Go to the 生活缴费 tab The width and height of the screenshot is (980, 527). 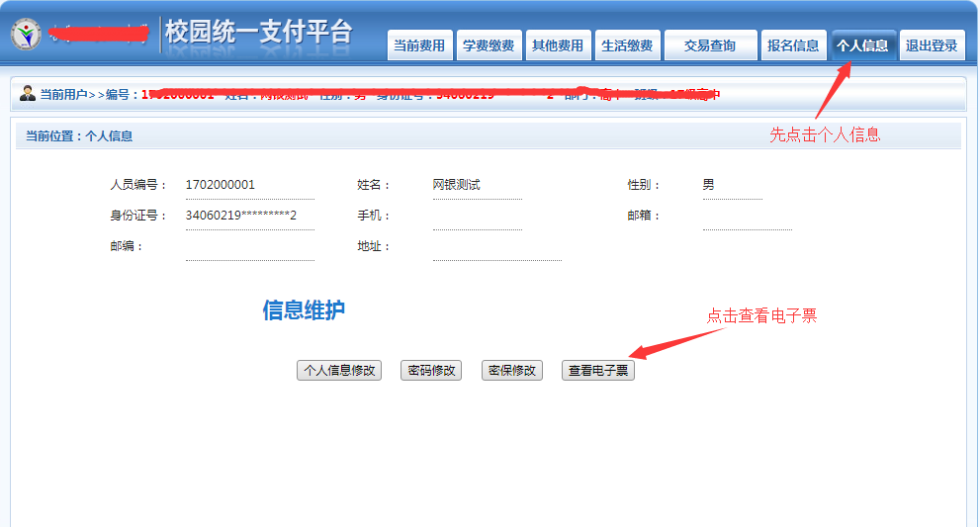(627, 45)
